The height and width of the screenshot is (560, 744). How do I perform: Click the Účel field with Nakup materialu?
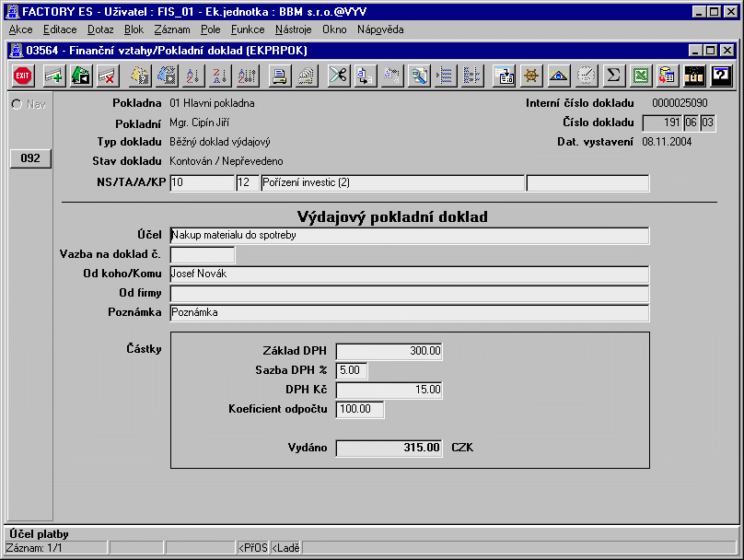[x=410, y=236]
